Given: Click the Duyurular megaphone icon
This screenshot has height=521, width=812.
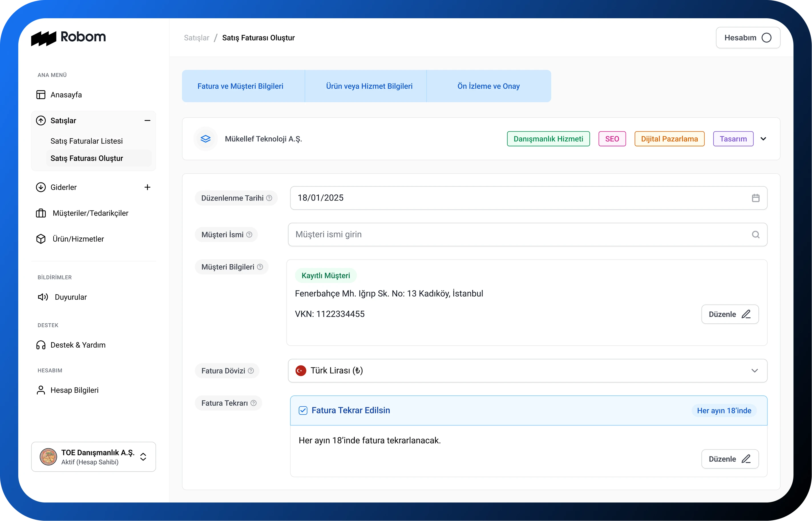Looking at the screenshot, I should point(43,297).
